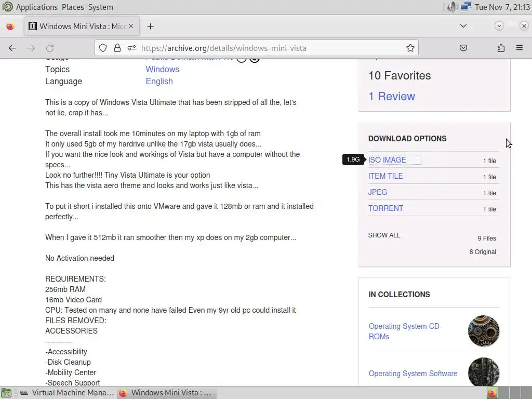Open site permissions icon in address bar
Image resolution: width=532 pixels, height=399 pixels.
click(131, 48)
